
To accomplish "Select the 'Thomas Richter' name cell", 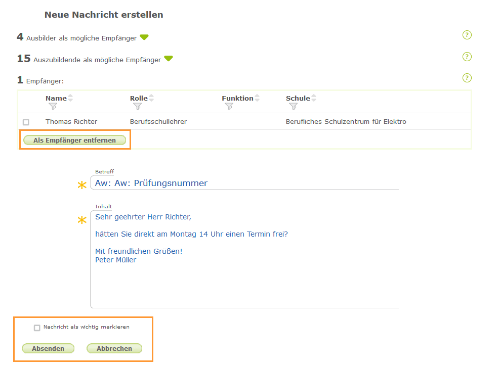I will (71, 122).
